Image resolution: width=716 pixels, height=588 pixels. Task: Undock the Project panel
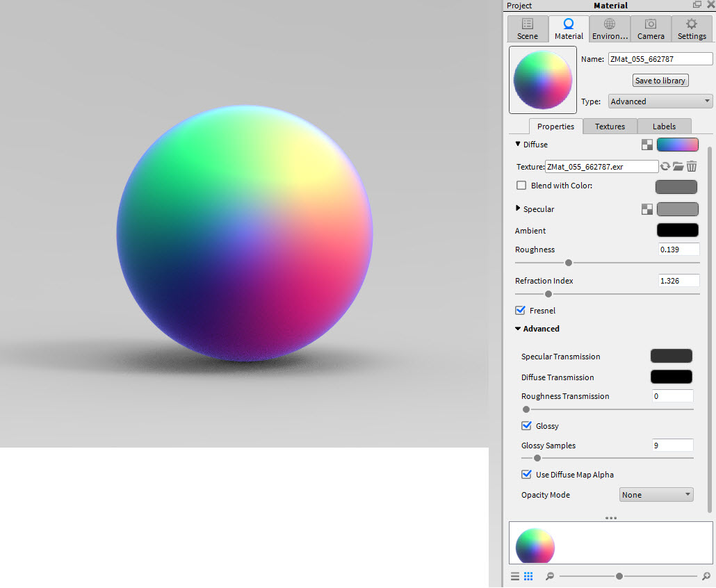coord(697,5)
